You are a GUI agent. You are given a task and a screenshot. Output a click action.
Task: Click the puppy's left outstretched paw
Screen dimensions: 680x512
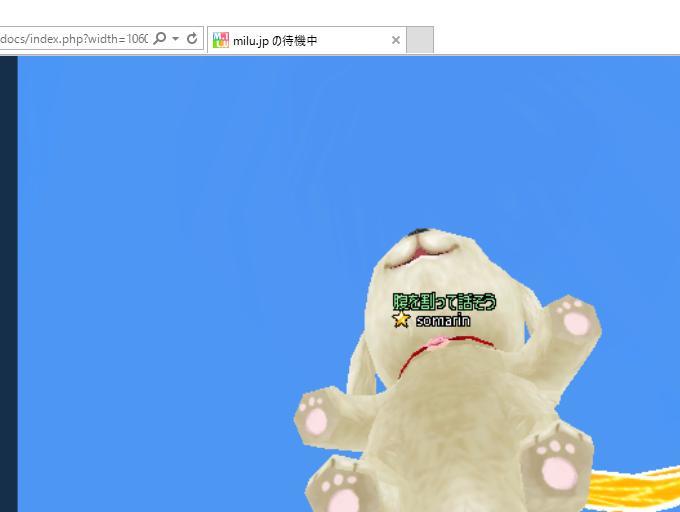coord(314,415)
